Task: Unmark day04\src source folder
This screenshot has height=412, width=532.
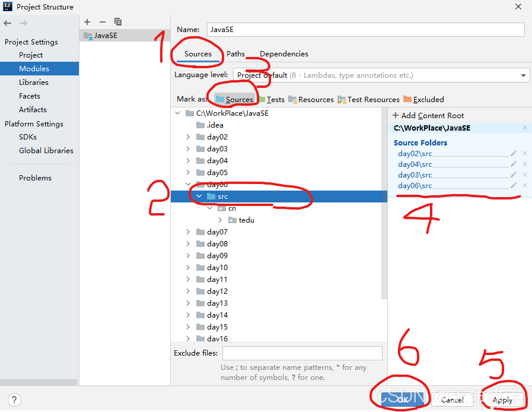Action: click(525, 164)
